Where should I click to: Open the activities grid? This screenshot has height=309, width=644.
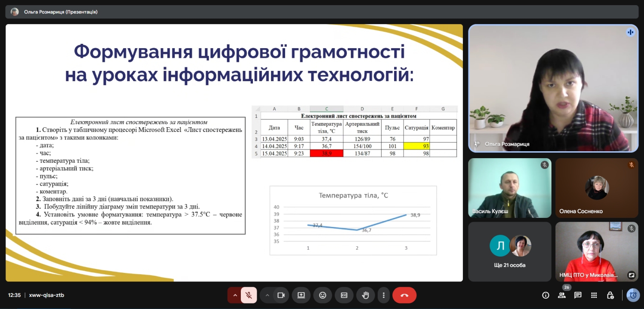pyautogui.click(x=594, y=295)
